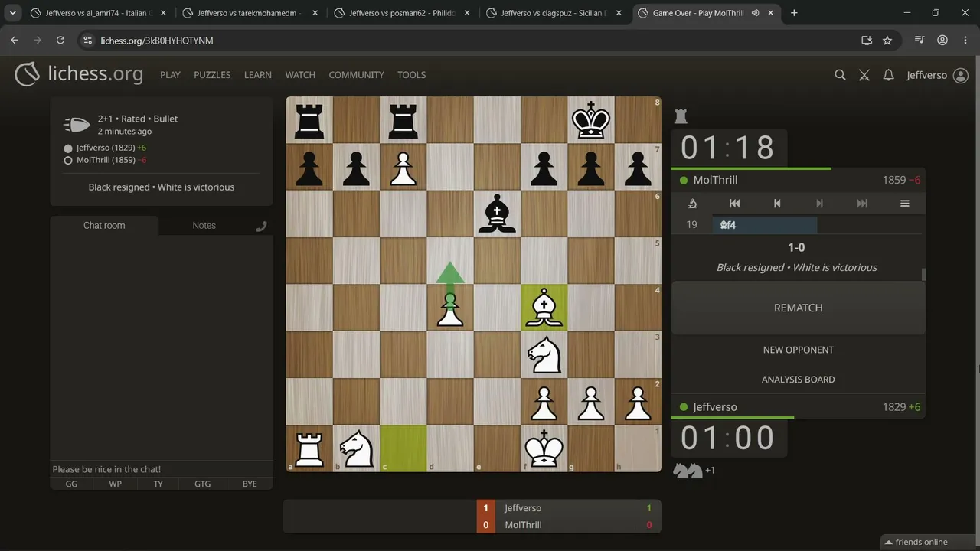Switch to the Notes tab
The height and width of the screenshot is (551, 980).
coord(204,226)
